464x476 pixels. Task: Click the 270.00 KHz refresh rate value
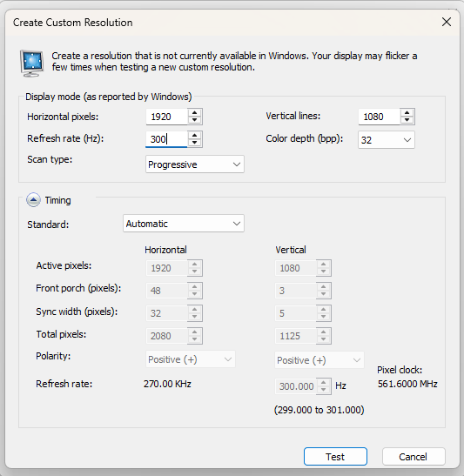click(167, 384)
